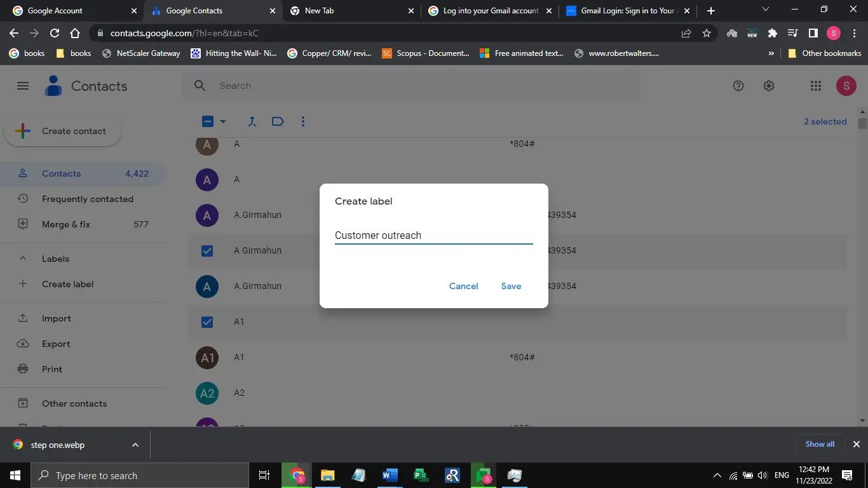
Task: Collapse the Labels section chevron
Action: point(23,259)
